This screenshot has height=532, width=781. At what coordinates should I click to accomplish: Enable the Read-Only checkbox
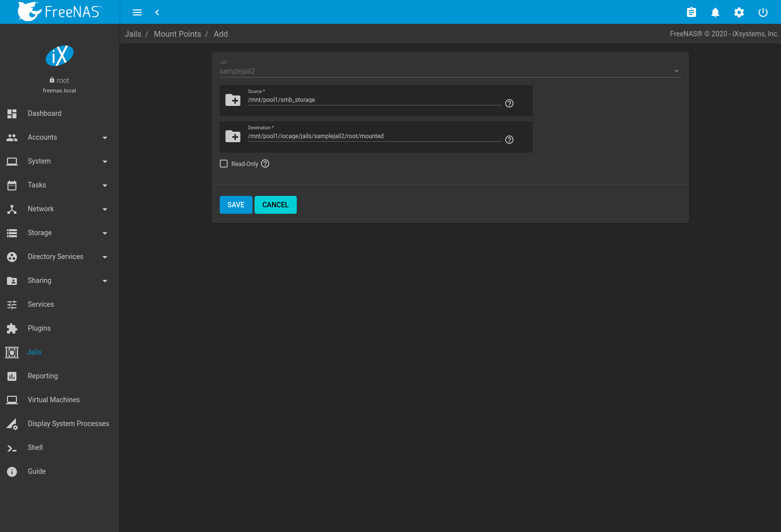point(224,164)
